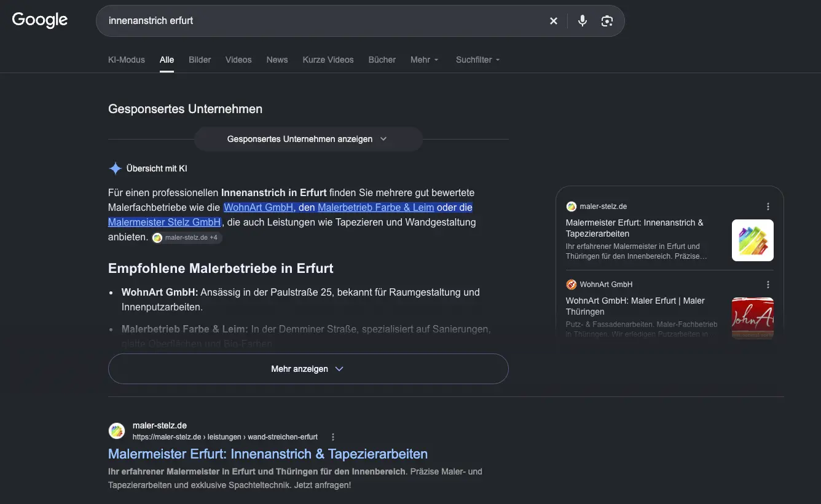Click the WohnArt GmbH favicon in side card

click(x=571, y=285)
